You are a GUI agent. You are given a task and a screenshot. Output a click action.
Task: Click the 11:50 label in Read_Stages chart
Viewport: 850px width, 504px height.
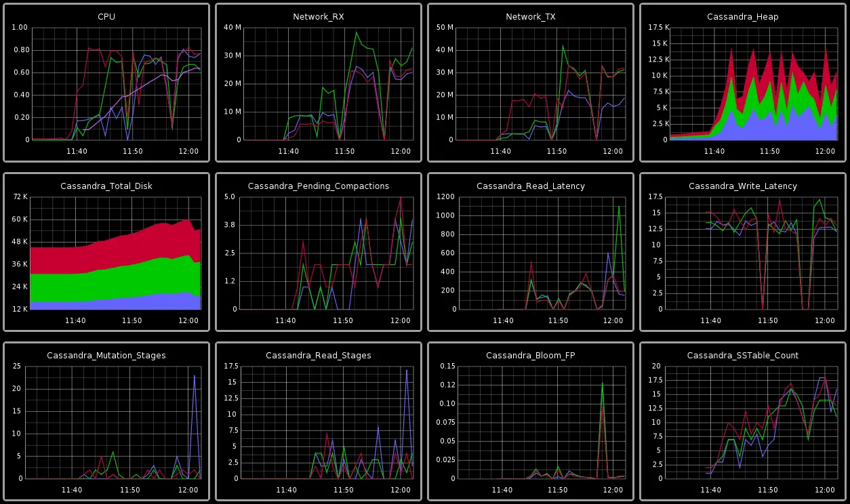[x=344, y=490]
